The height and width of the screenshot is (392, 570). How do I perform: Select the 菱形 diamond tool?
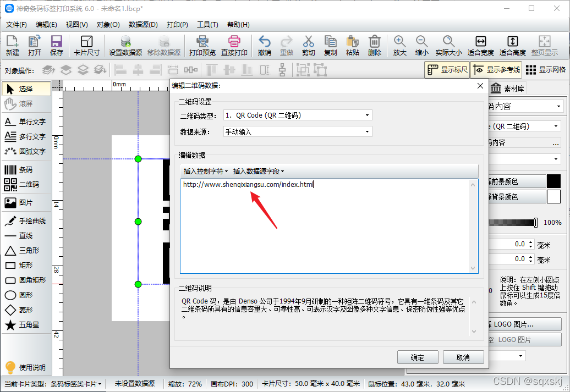[26, 310]
